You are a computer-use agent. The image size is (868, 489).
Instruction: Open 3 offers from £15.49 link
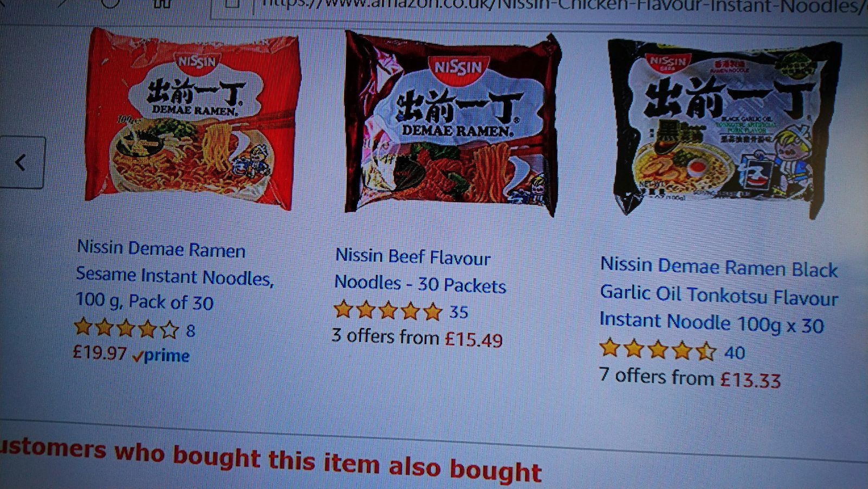click(417, 337)
